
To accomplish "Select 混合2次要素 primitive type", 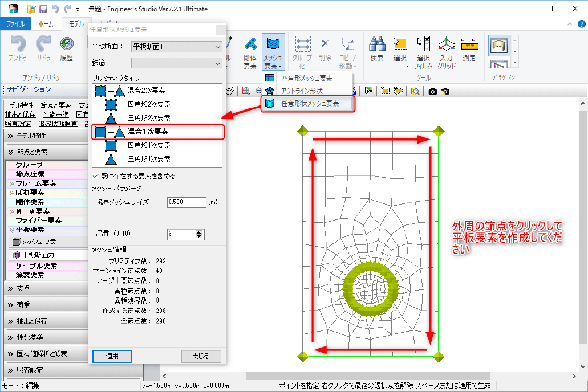I will tap(157, 91).
